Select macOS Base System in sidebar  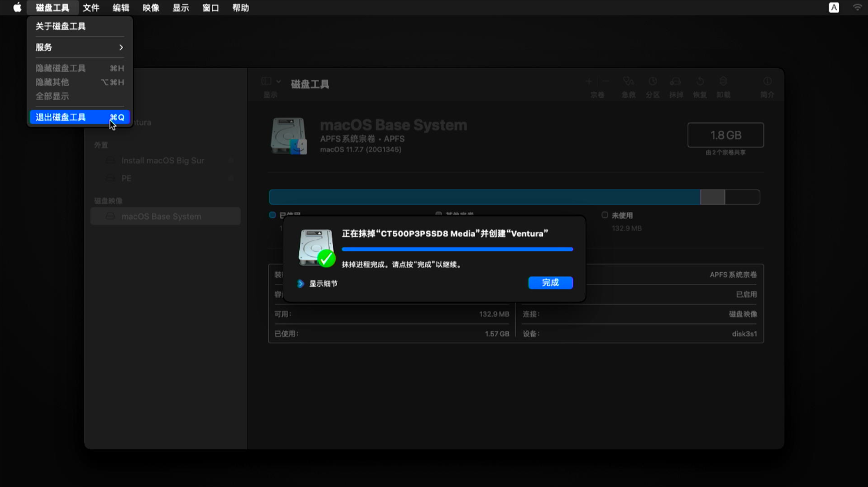(x=165, y=216)
